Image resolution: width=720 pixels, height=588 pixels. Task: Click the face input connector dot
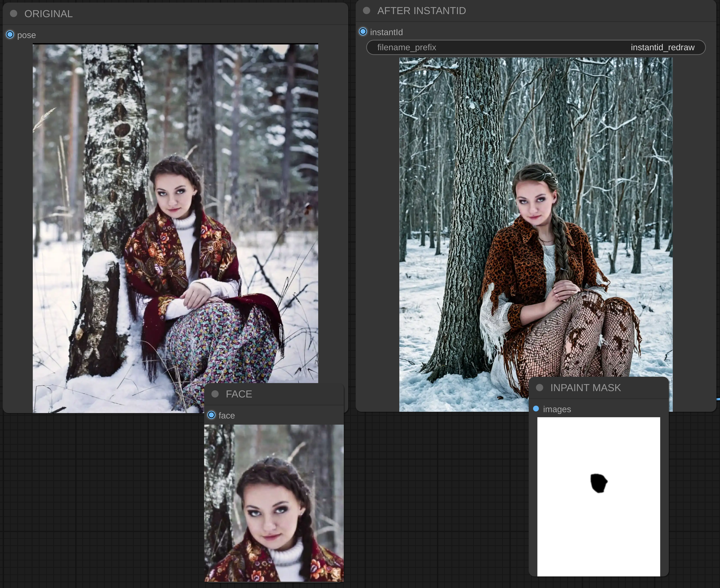click(212, 415)
